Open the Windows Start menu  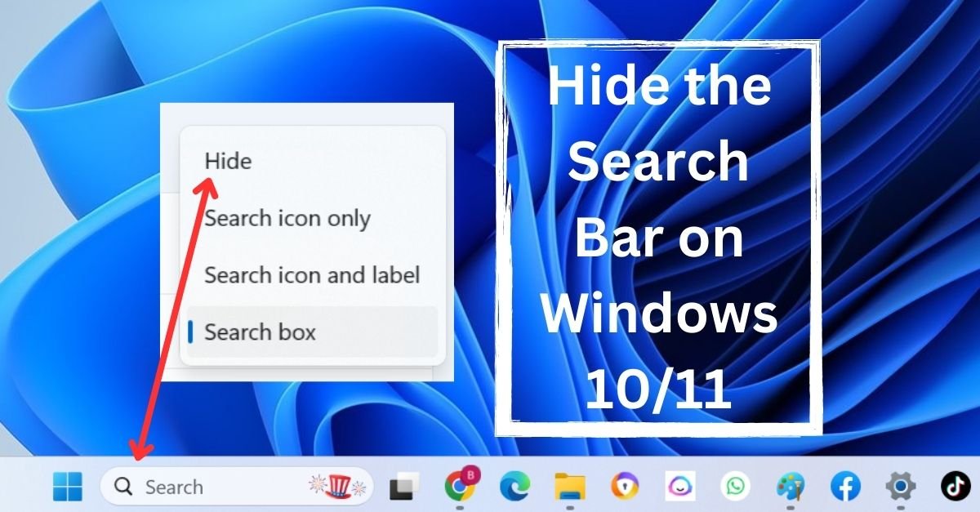coord(68,487)
